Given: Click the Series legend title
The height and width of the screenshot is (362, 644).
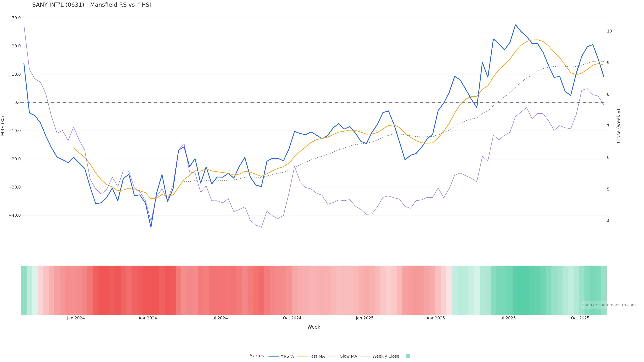Looking at the screenshot, I should (257, 356).
